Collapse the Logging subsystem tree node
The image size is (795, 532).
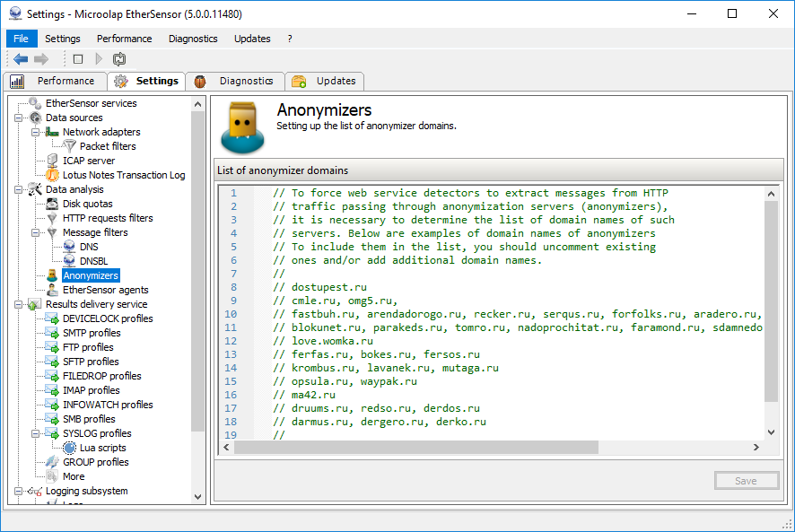(x=19, y=491)
